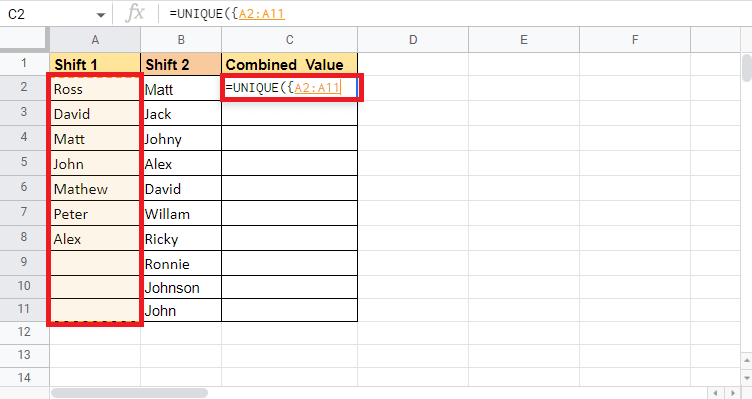Click cell containing Johnson

pyautogui.click(x=181, y=287)
